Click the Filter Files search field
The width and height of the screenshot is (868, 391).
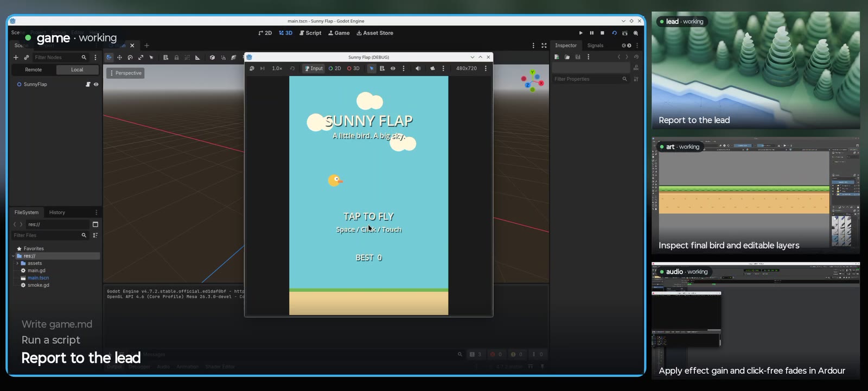pyautogui.click(x=50, y=235)
